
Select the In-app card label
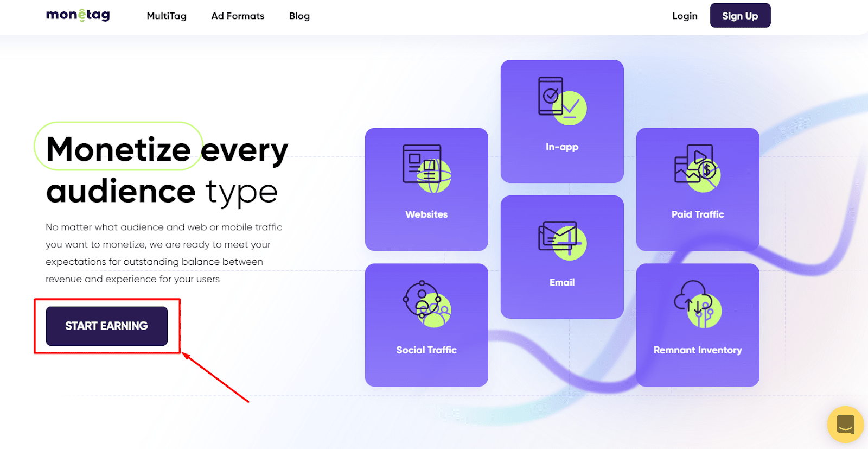tap(562, 147)
